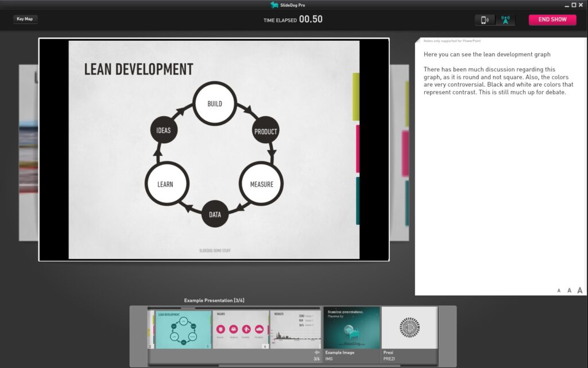This screenshot has height=368, width=588.
Task: Open the Key Map overlay
Action: [x=25, y=18]
